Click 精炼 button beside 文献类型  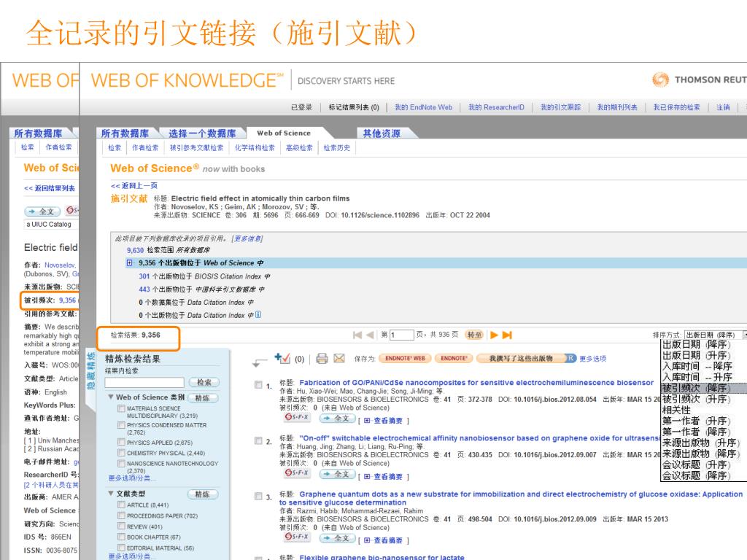coord(203,494)
